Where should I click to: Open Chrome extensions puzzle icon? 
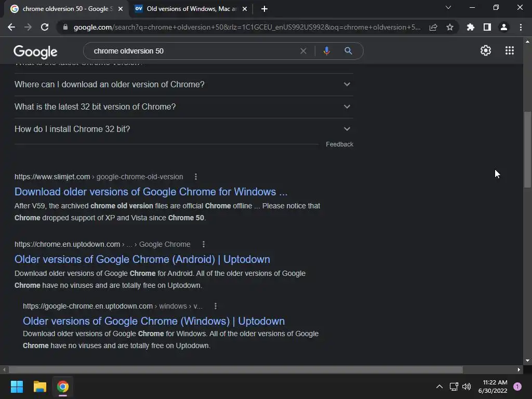tap(470, 27)
